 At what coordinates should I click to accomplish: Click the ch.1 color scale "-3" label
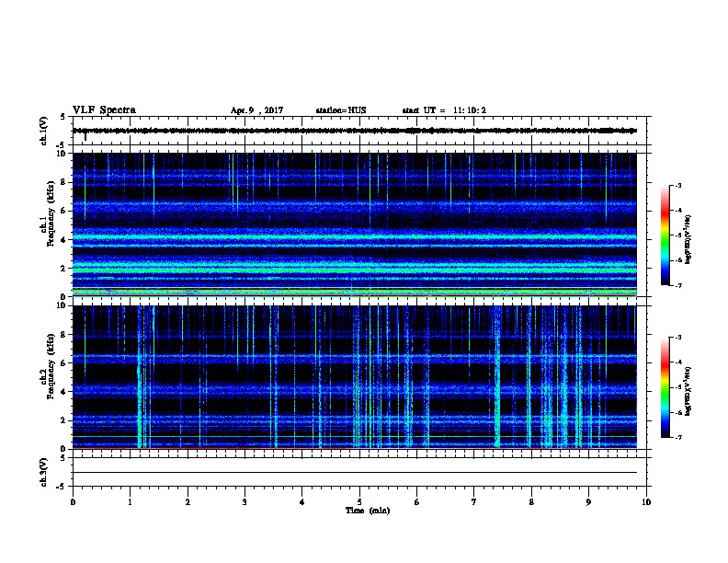click(x=677, y=185)
